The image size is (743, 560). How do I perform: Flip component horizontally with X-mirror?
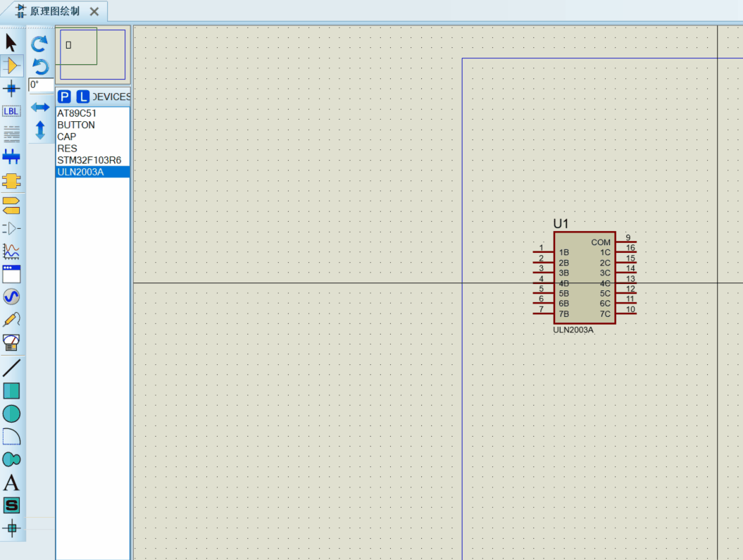(x=40, y=107)
